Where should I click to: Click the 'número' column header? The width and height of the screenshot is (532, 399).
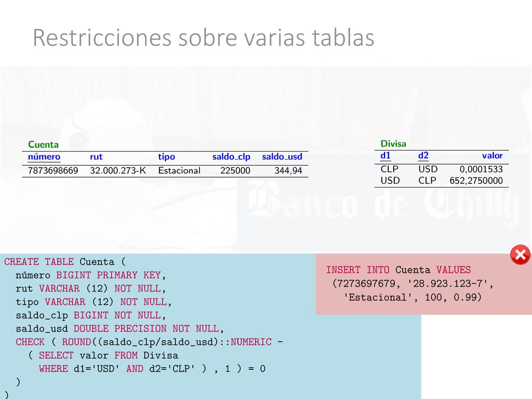pyautogui.click(x=44, y=157)
